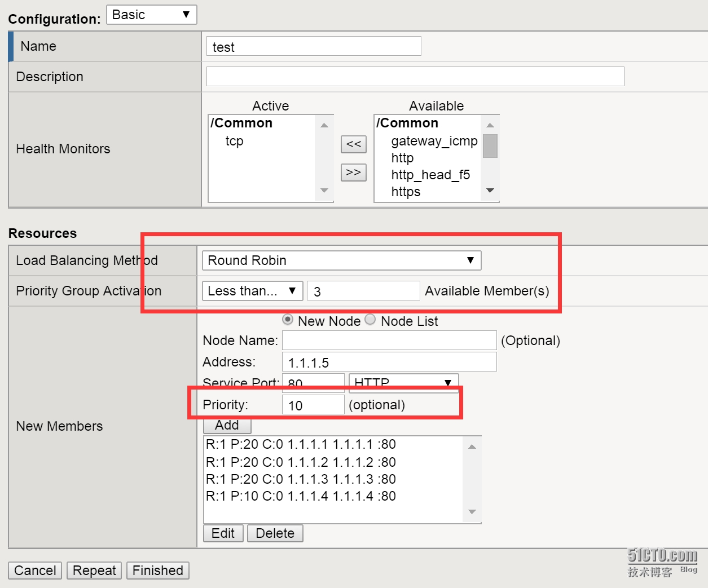The width and height of the screenshot is (708, 588).
Task: Click the Address field showing 1.1.1.5
Action: [x=389, y=362]
